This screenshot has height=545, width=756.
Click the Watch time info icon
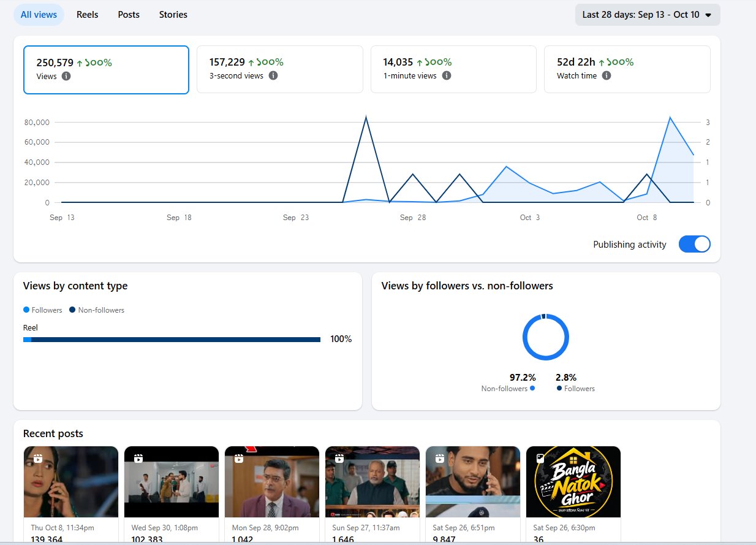click(x=606, y=75)
